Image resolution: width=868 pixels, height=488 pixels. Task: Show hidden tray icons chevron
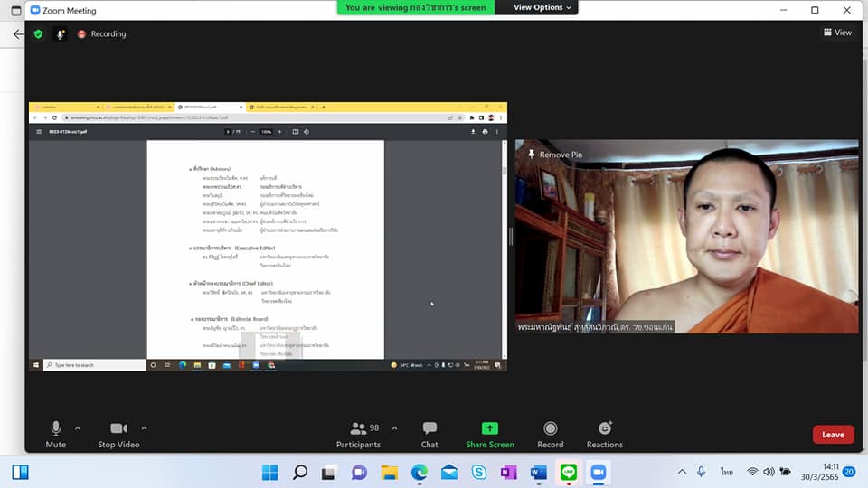tap(682, 472)
